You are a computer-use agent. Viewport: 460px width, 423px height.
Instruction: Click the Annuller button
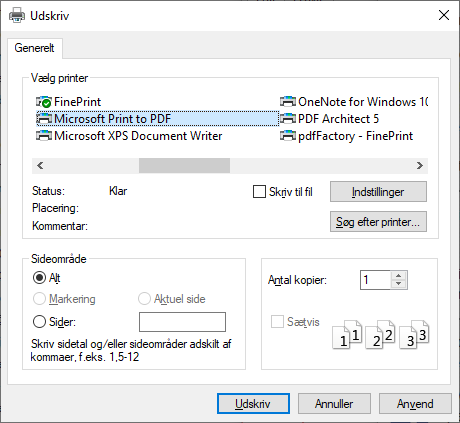pyautogui.click(x=334, y=404)
